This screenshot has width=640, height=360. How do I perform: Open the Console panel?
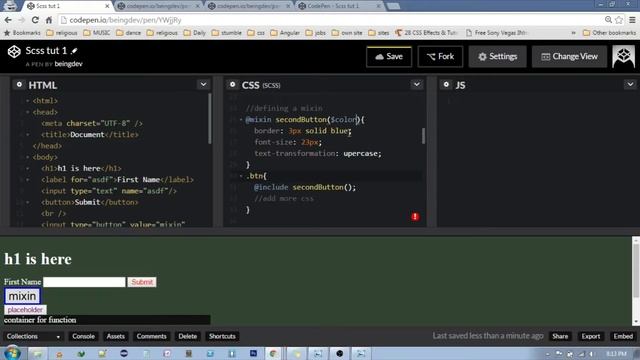83,336
